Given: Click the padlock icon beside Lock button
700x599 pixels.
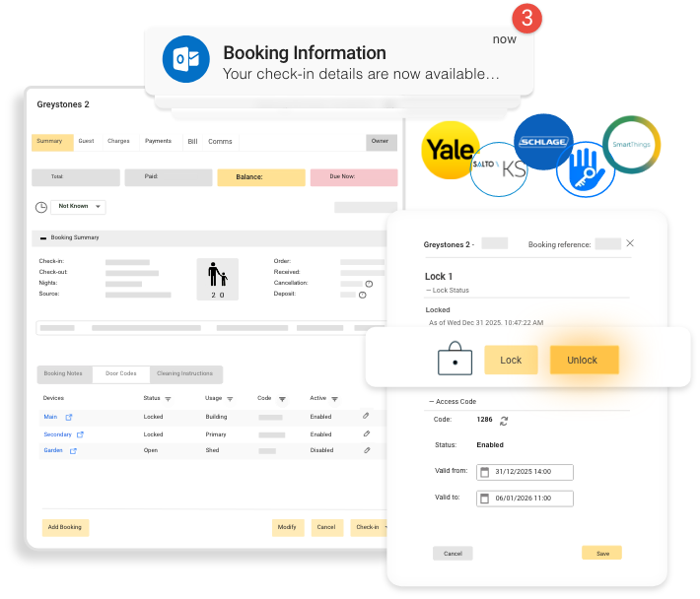Looking at the screenshot, I should point(455,359).
